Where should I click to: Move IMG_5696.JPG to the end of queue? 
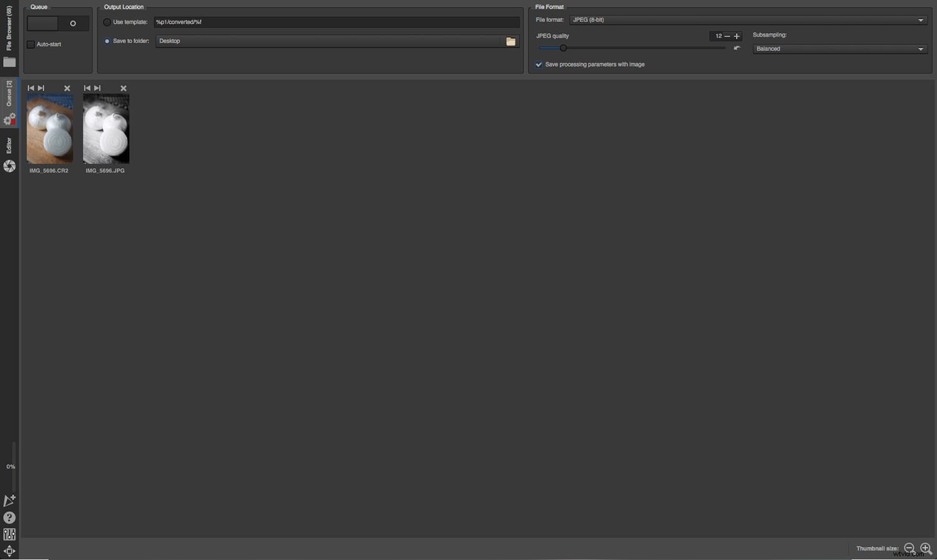click(97, 88)
